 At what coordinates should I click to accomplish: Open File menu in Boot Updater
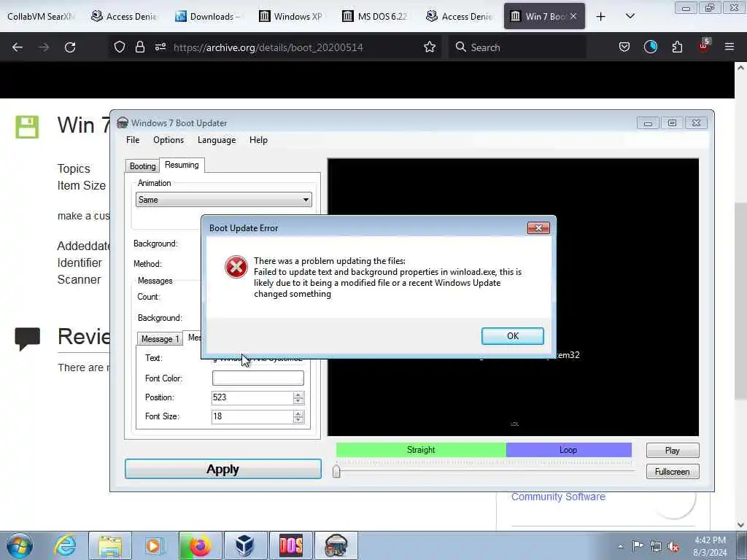click(133, 140)
